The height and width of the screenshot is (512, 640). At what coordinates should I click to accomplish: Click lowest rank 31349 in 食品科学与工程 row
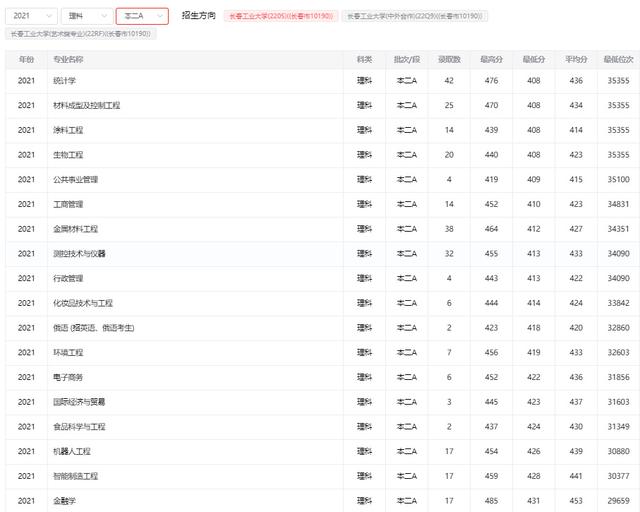618,427
